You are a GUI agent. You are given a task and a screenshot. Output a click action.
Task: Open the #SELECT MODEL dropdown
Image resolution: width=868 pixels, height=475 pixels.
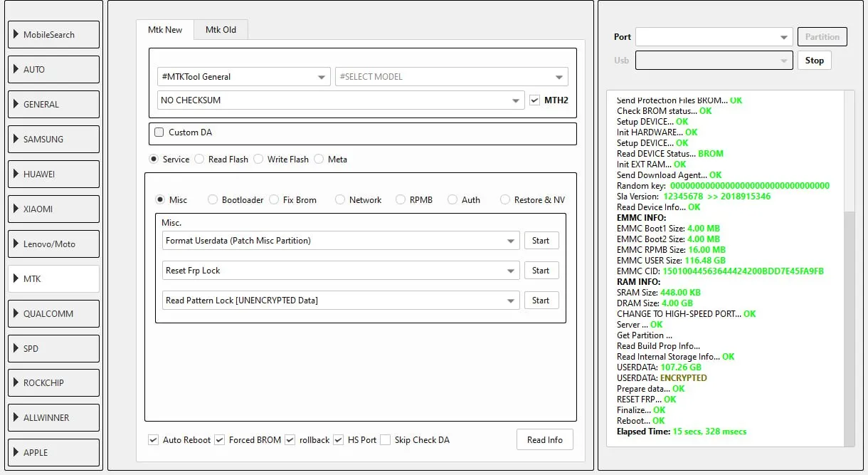pyautogui.click(x=451, y=77)
